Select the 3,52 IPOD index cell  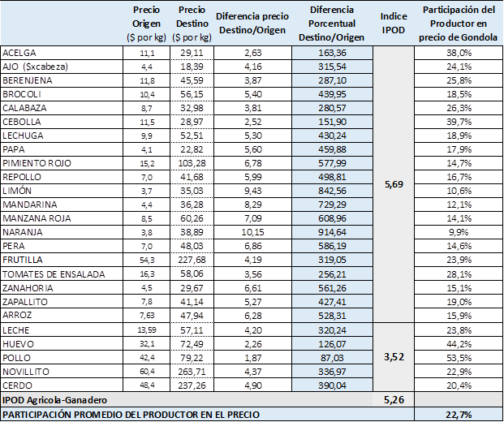tap(394, 354)
